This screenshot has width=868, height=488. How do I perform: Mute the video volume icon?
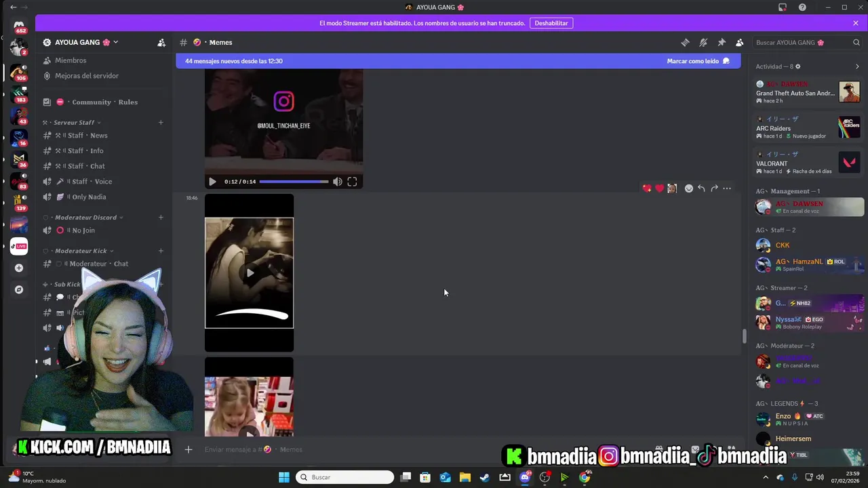(x=338, y=182)
